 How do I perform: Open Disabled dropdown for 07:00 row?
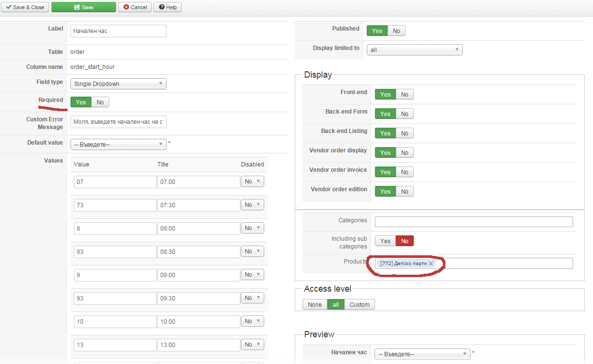[x=253, y=182]
